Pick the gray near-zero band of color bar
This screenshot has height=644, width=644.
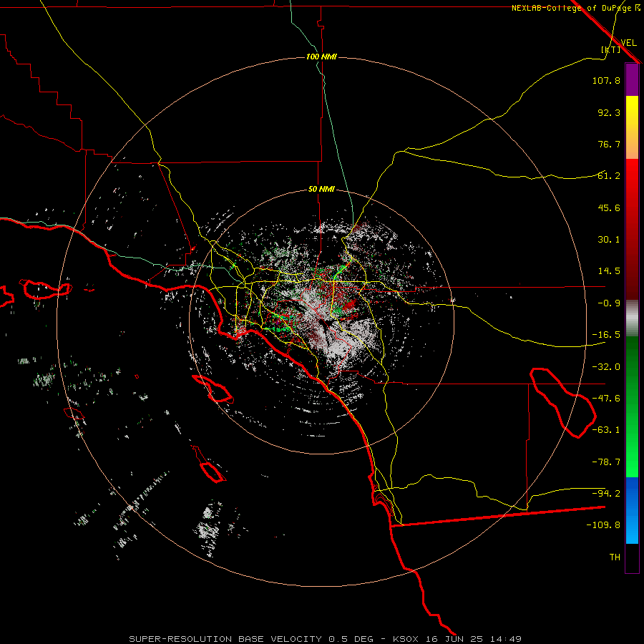(632, 318)
